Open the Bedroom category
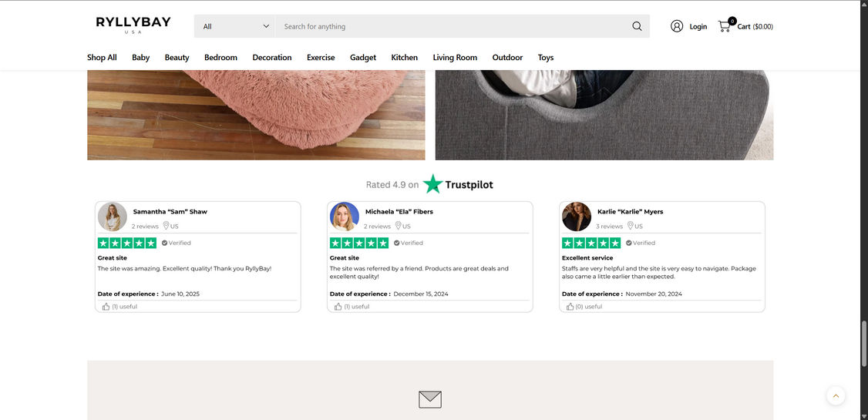The height and width of the screenshot is (420, 868). tap(220, 58)
